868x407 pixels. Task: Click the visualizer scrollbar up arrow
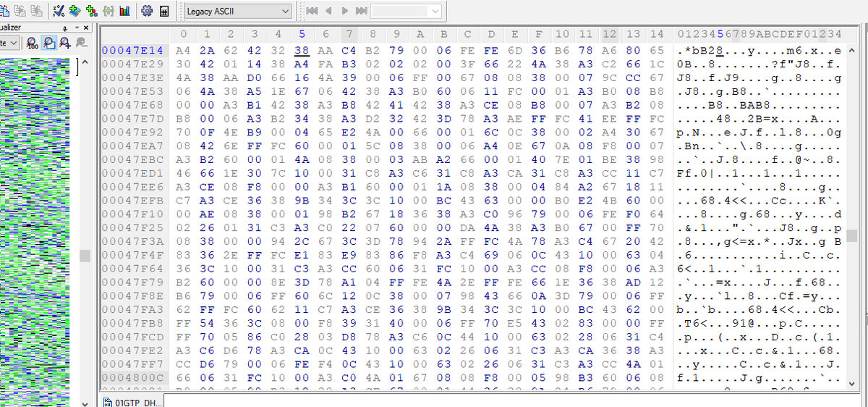[85, 64]
